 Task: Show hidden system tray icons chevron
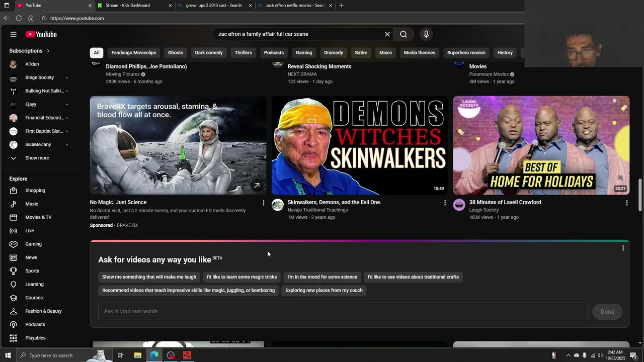pos(569,355)
